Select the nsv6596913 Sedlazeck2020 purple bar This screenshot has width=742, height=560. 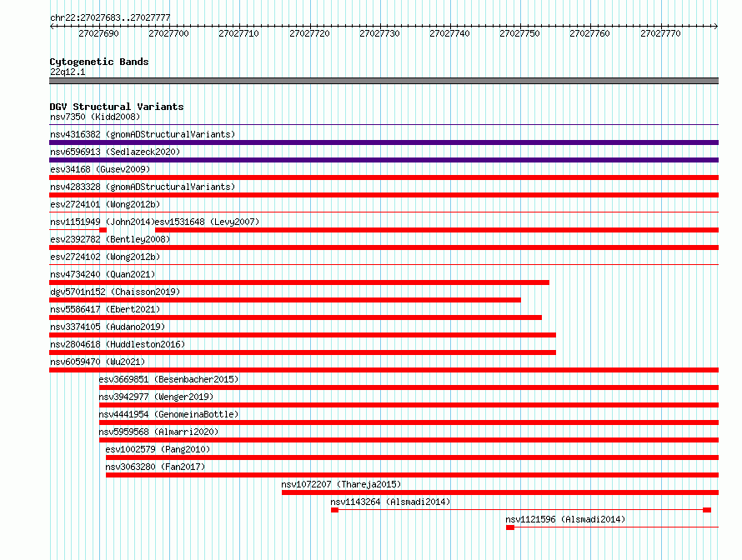pos(384,160)
